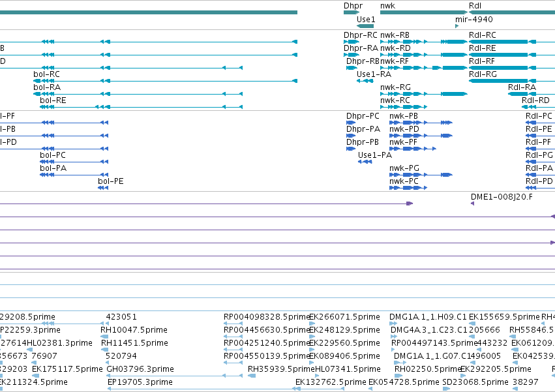
Task: Click EST DMG1A.1_1.H09.C1
Action: click(428, 317)
